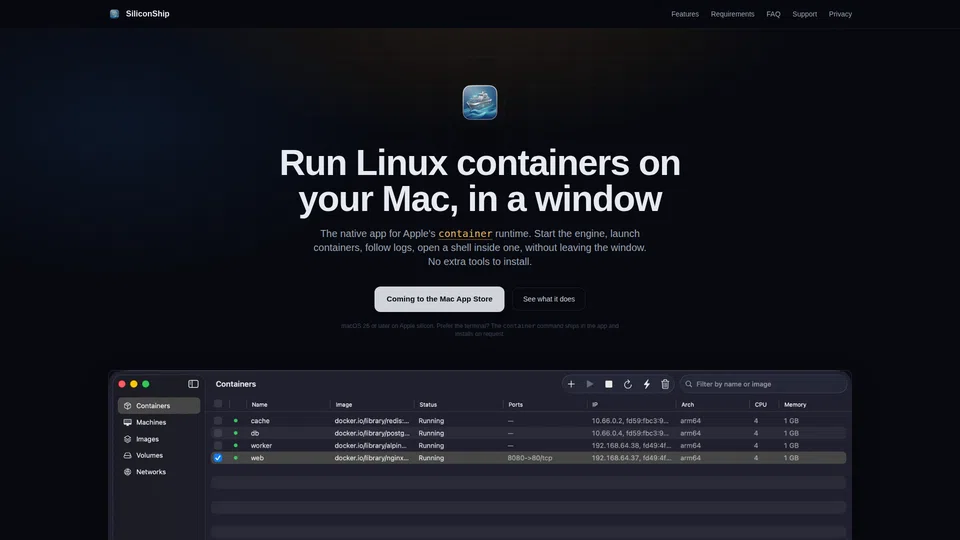This screenshot has width=960, height=540.
Task: Click the Containers cube icon in sidebar
Action: 127,405
